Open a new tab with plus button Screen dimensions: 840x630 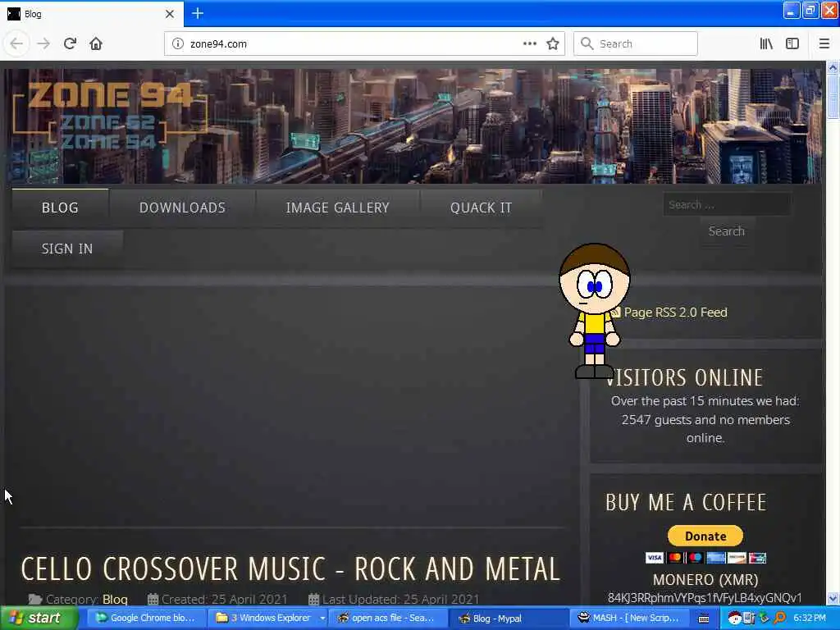198,13
